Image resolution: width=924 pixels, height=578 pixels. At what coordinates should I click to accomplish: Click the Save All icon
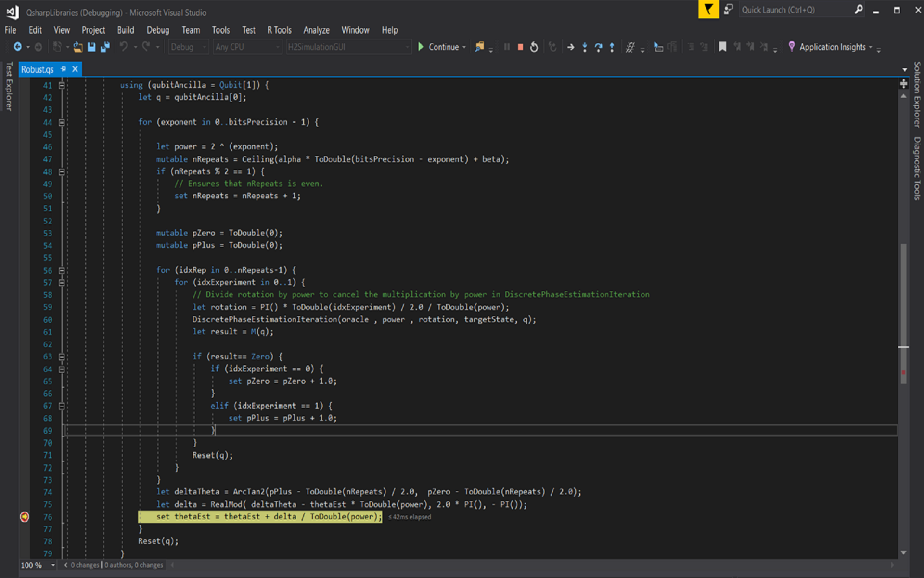click(105, 47)
